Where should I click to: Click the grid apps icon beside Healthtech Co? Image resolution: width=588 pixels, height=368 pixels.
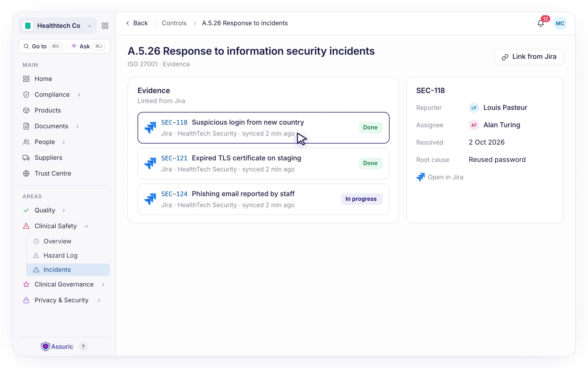(x=105, y=26)
